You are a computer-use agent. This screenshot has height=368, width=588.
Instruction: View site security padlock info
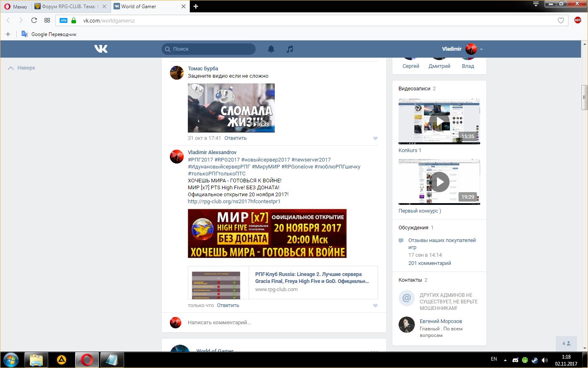(x=73, y=20)
